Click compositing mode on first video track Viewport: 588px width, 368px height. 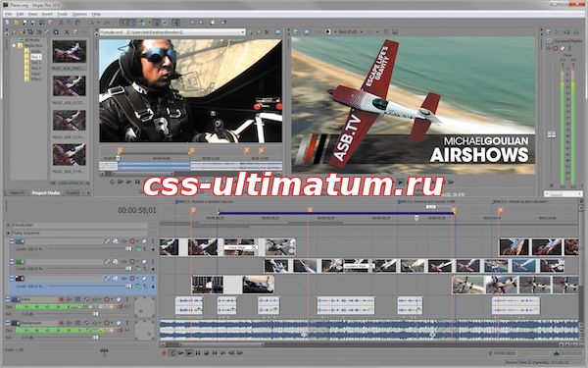[x=138, y=249]
